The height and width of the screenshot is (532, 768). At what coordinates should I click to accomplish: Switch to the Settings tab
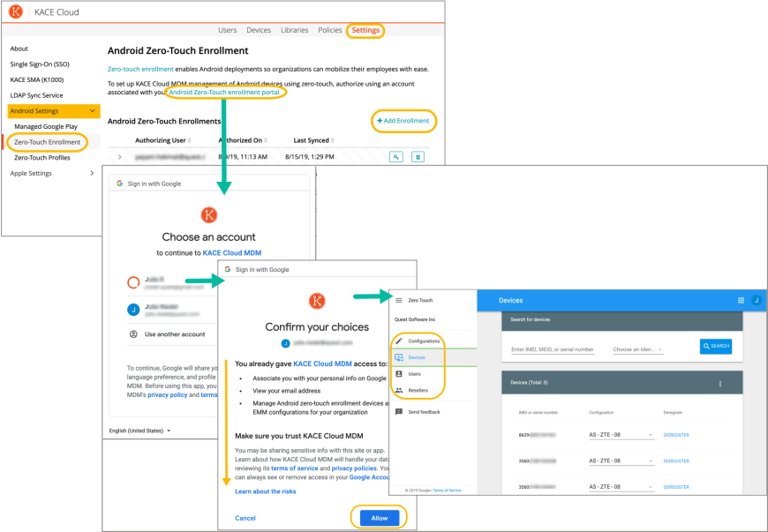(365, 30)
